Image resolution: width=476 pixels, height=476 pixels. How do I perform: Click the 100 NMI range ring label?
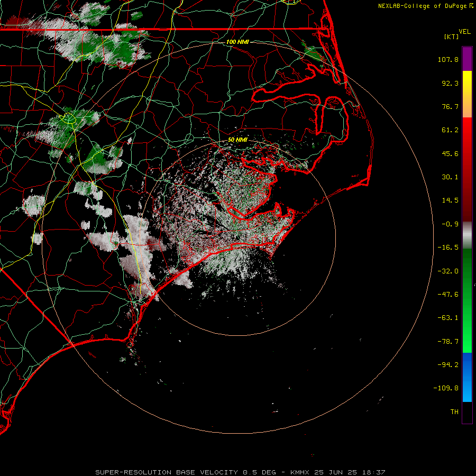click(x=237, y=42)
